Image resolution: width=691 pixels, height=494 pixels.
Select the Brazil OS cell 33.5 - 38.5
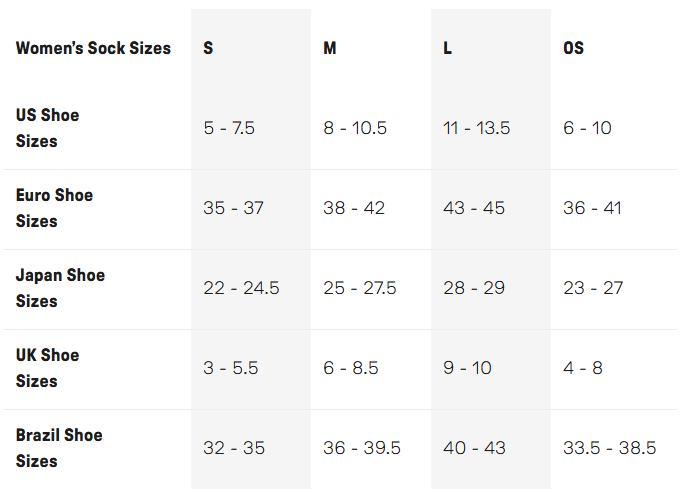click(610, 448)
